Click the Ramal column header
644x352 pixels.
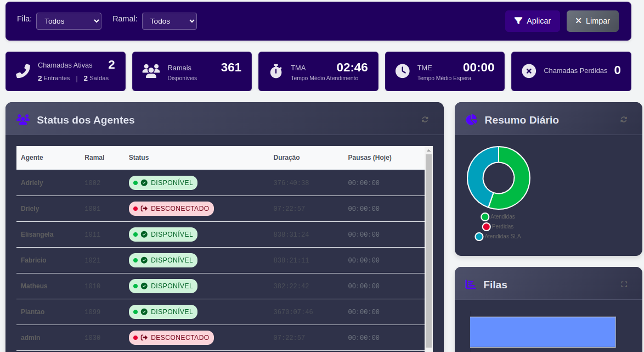point(94,158)
